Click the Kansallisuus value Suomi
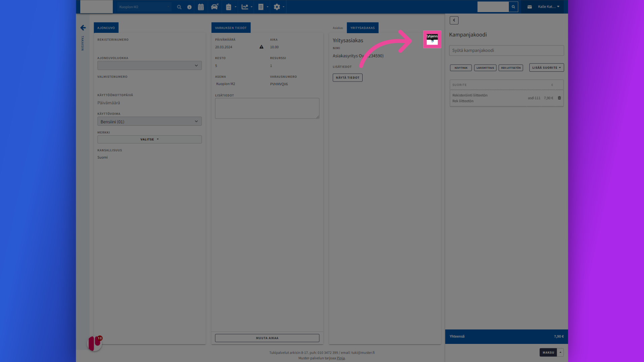The image size is (644, 362). 103,157
